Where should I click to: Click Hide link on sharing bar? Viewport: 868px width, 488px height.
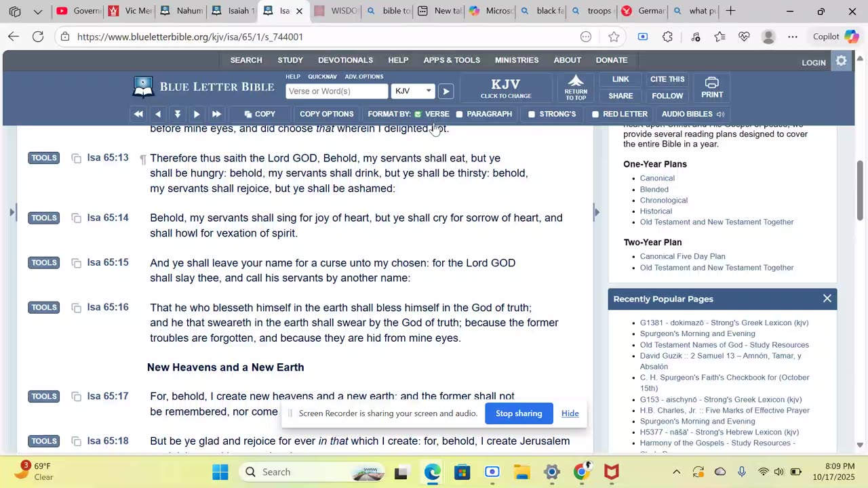tap(570, 413)
